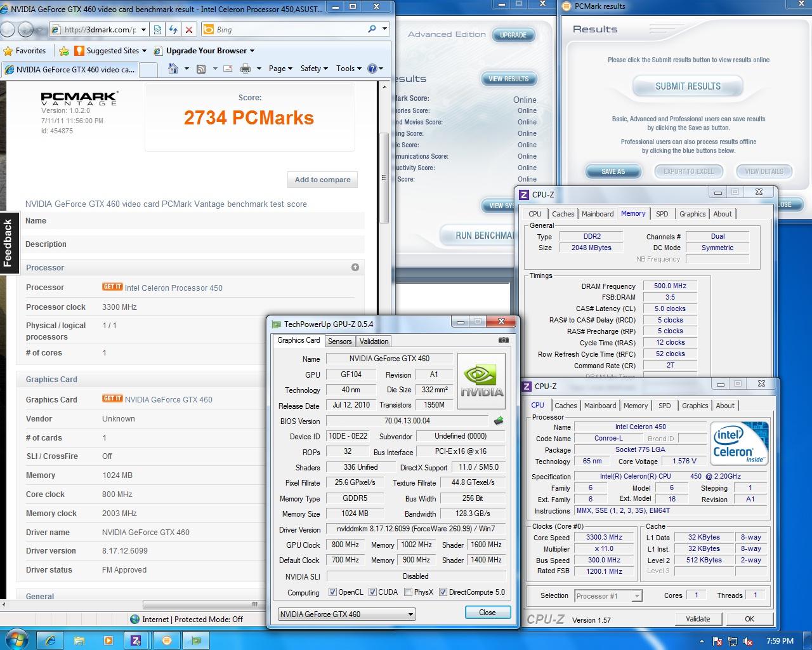This screenshot has width=812, height=650.
Task: Collapse the Processor section expander on the webpage
Action: pos(355,267)
